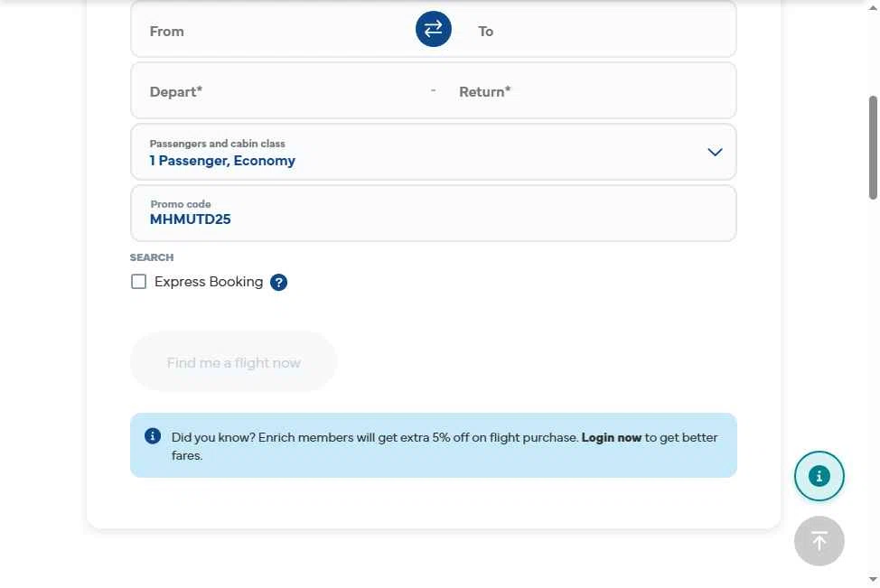Click the info icon in the Enrich banner

coord(153,436)
